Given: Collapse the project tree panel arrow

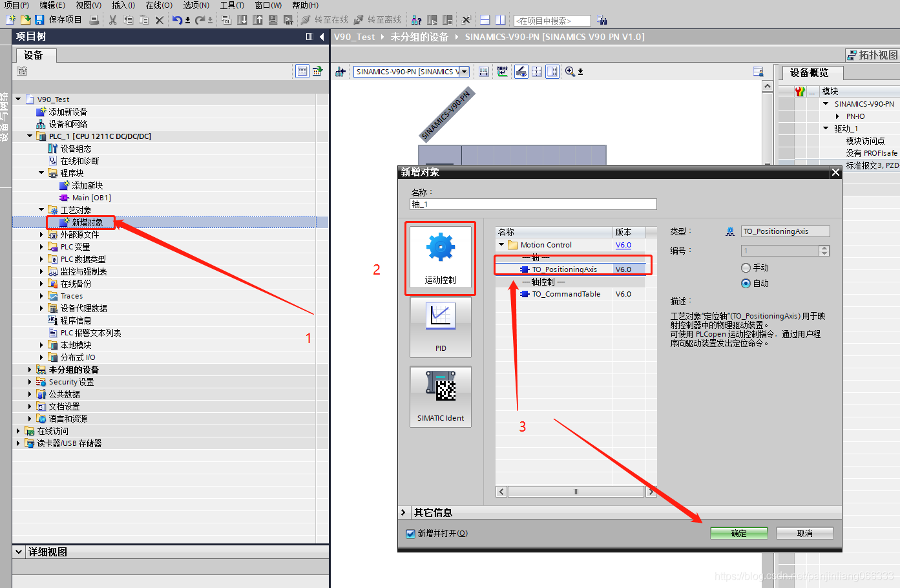Looking at the screenshot, I should click(x=321, y=37).
